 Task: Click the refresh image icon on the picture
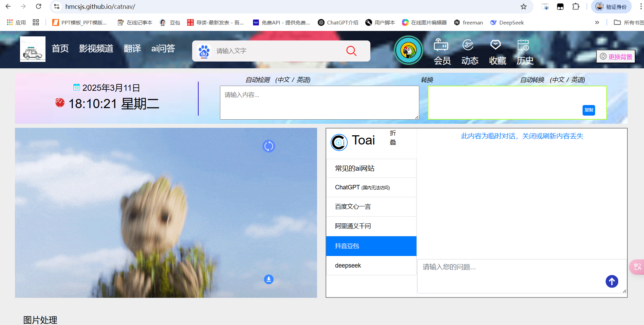click(x=269, y=146)
